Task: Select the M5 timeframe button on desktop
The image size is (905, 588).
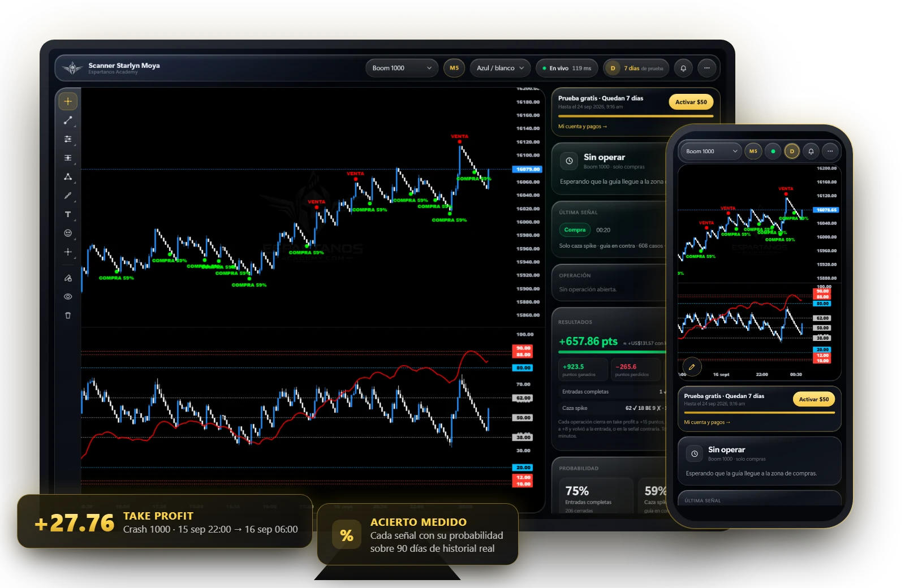Action: [x=454, y=68]
